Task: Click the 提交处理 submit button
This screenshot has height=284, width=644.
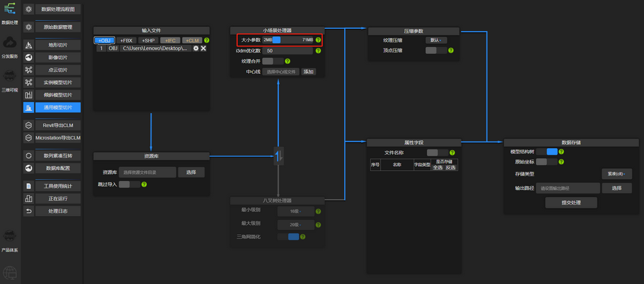Action: 571,203
